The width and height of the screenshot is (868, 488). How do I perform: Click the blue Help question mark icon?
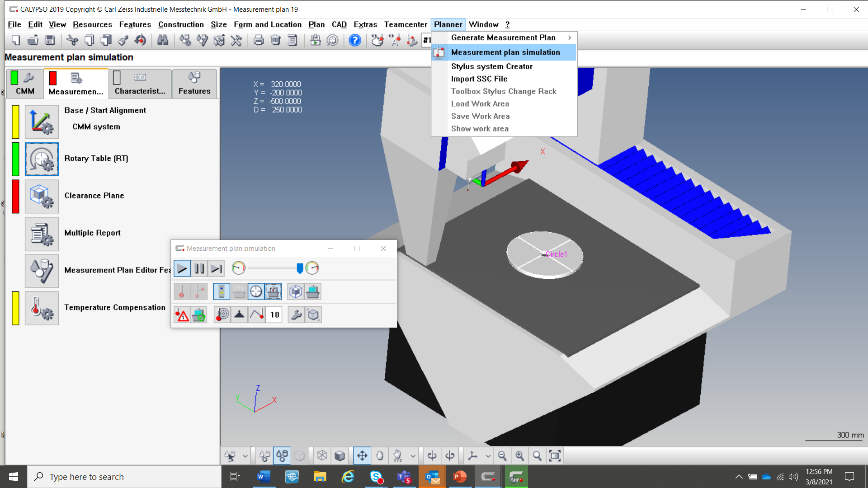(355, 40)
